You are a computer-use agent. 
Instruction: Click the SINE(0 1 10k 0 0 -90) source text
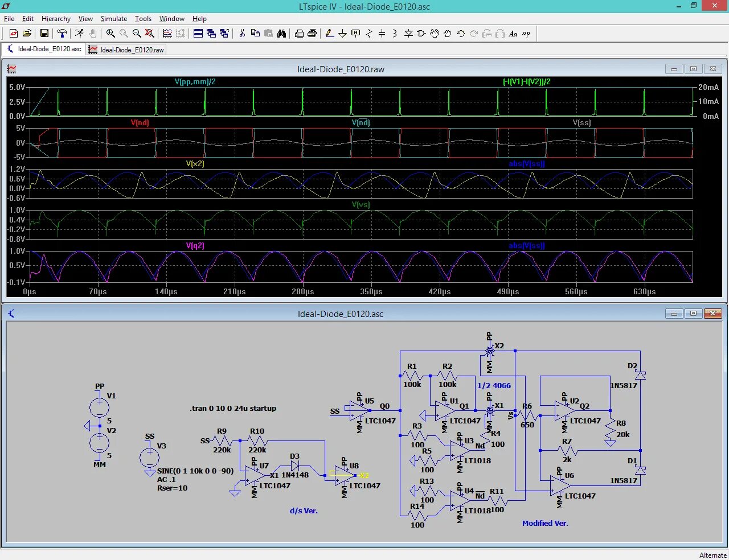pos(195,471)
